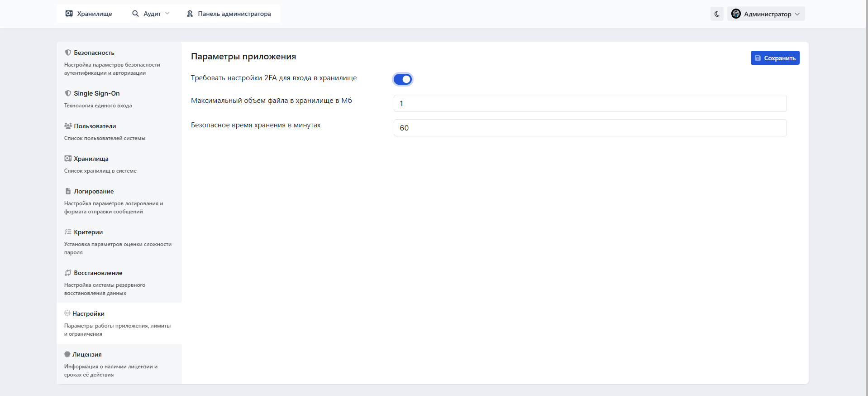
Task: Go to Панель администратора
Action: pyautogui.click(x=229, y=14)
